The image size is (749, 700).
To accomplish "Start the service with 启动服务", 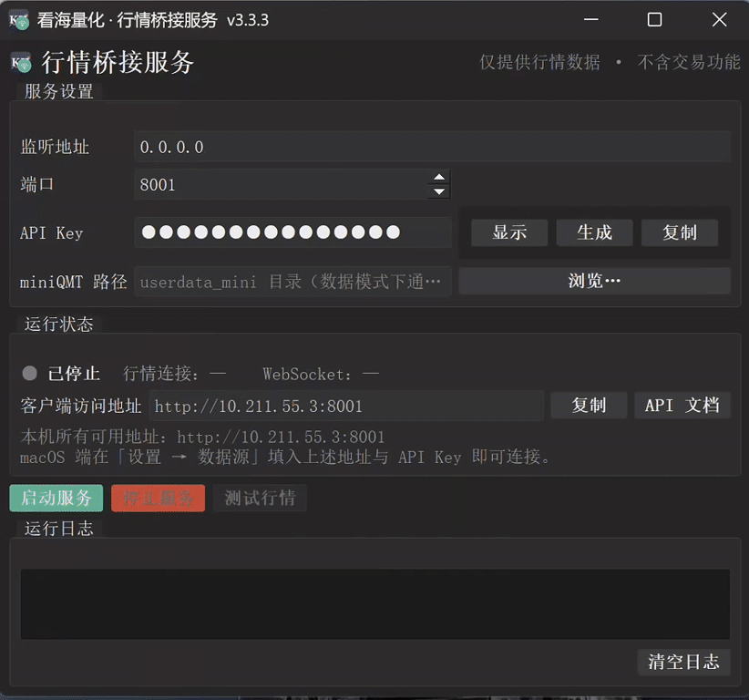I will click(x=56, y=499).
